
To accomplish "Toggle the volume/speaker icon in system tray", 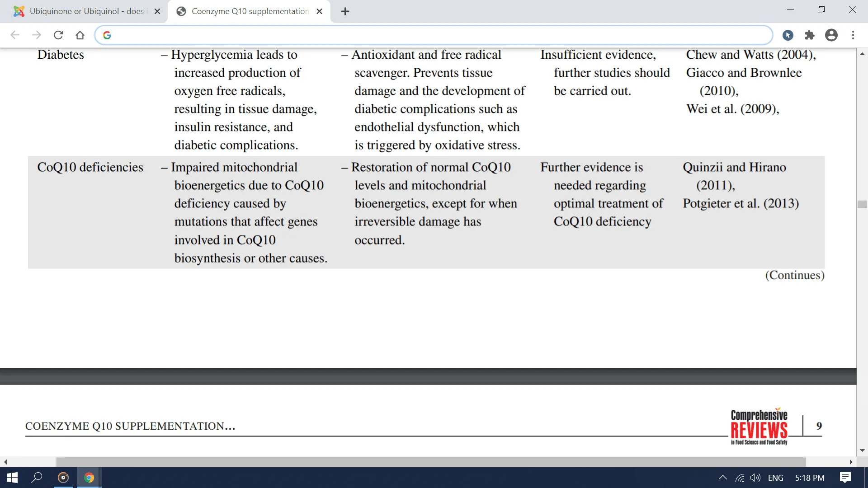I will [x=756, y=477].
